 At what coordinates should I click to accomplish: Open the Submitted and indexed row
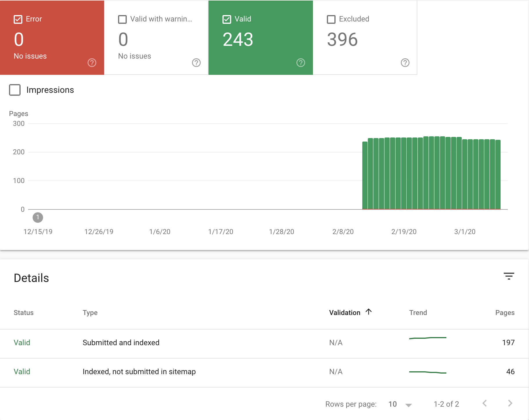(121, 343)
